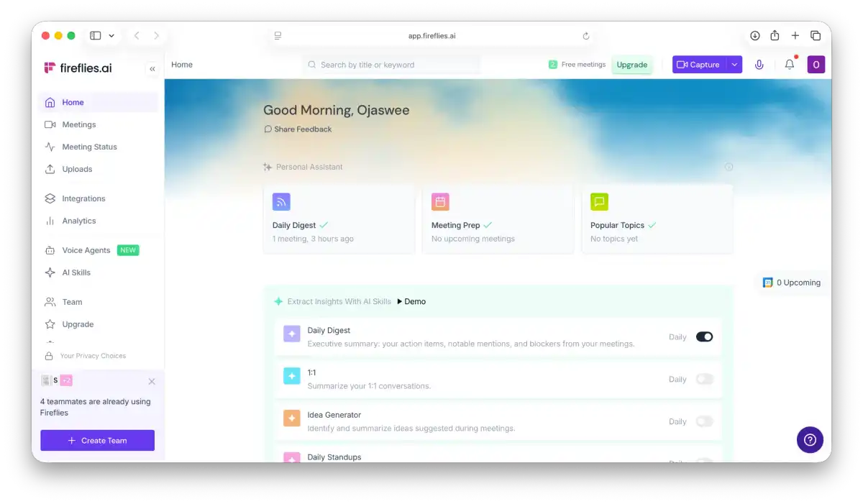The width and height of the screenshot is (863, 504).
Task: Click the fireflies.ai logo
Action: 78,68
